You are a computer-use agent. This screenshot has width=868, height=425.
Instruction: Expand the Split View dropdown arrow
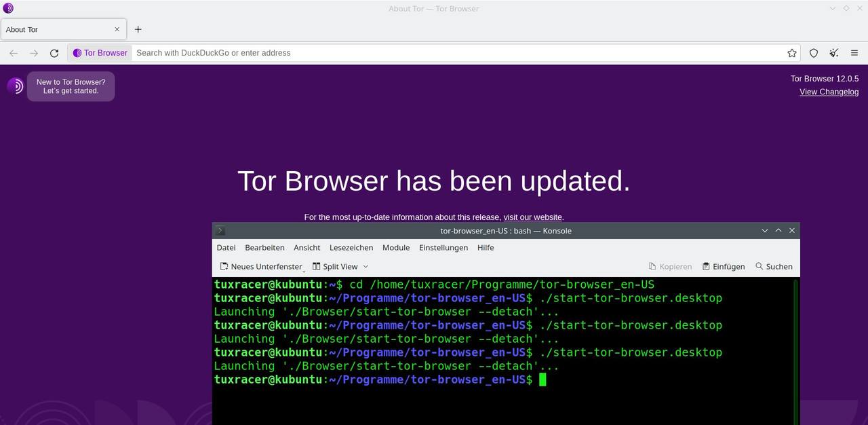(x=366, y=267)
